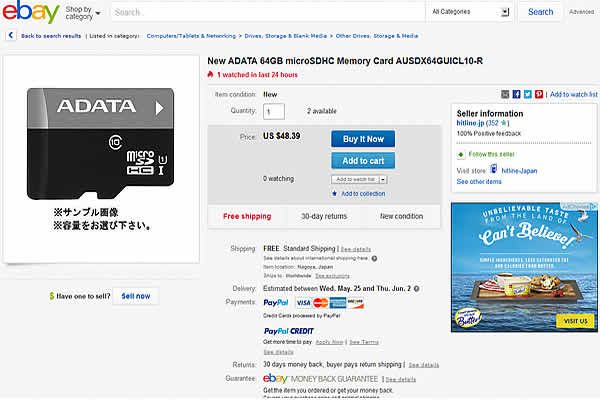Open seller feedback score 352
This screenshot has width=600, height=400.
[x=494, y=123]
